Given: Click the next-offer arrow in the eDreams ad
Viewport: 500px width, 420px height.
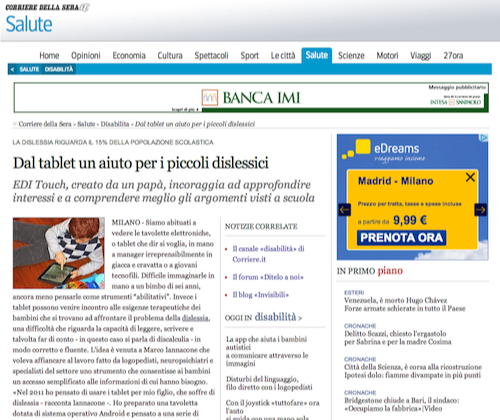Looking at the screenshot, I should click(x=481, y=210).
